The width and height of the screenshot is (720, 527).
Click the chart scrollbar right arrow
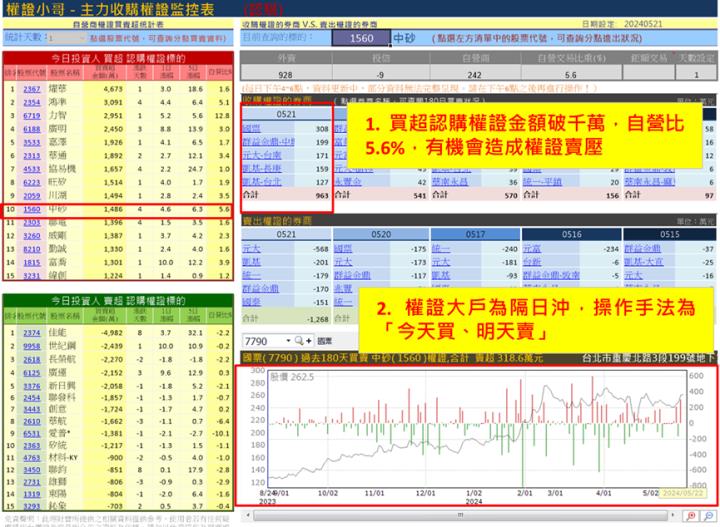pyautogui.click(x=673, y=516)
